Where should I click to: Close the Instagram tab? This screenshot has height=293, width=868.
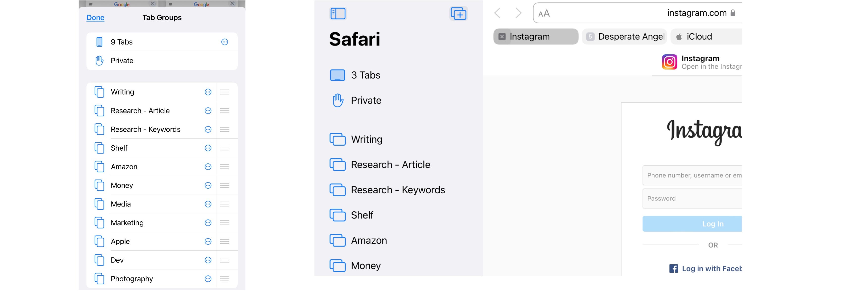pyautogui.click(x=502, y=36)
